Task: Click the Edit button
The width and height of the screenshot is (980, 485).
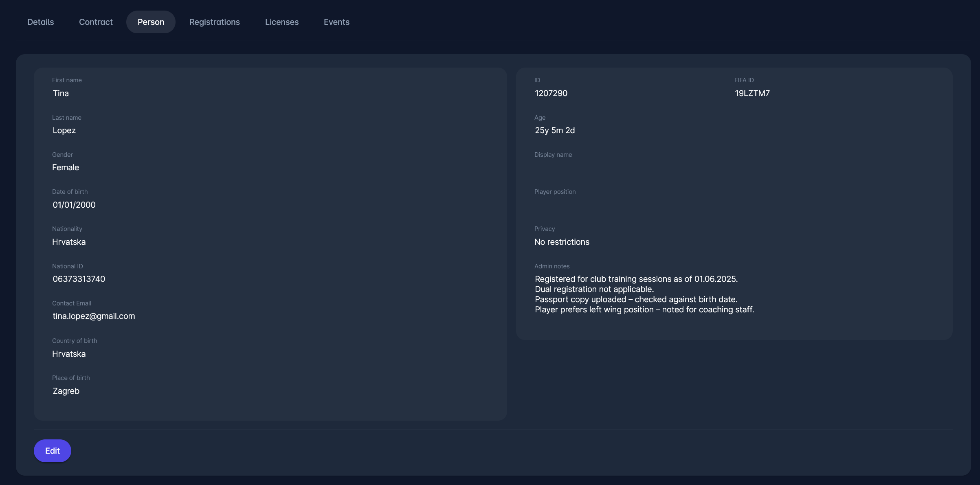Action: [52, 450]
